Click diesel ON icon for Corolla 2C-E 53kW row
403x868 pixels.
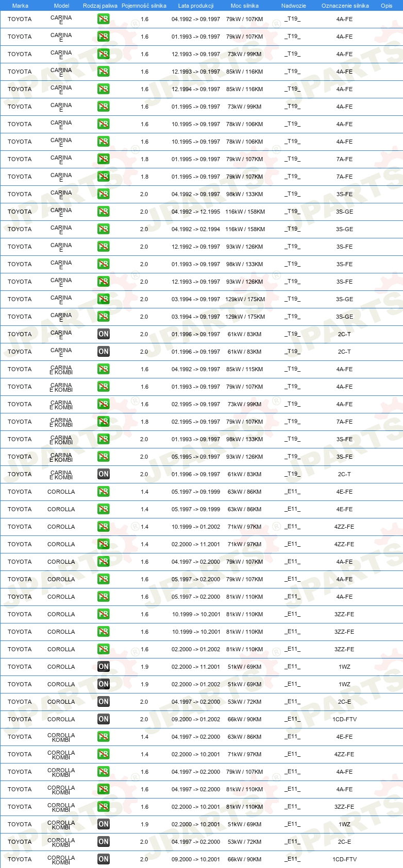104,702
